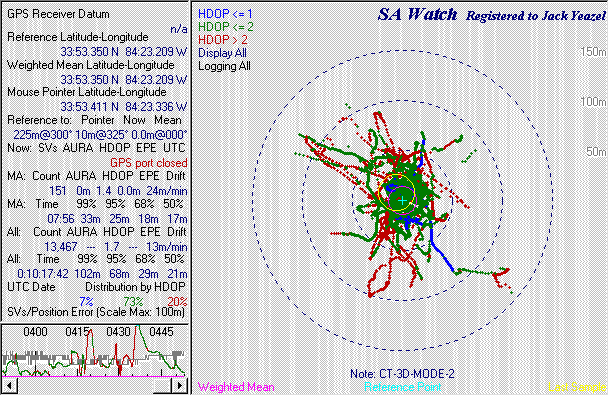Select the HDOP > 2 filter label
Screen dimensions: 609x396
click(x=223, y=40)
